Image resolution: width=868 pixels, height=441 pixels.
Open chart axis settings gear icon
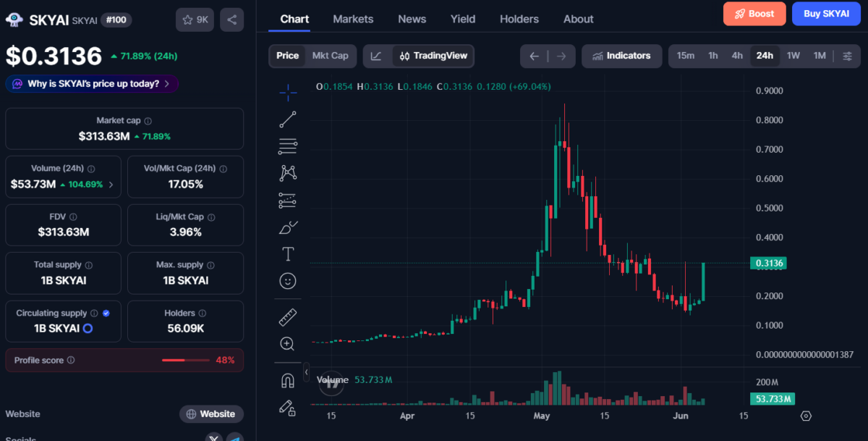[807, 416]
